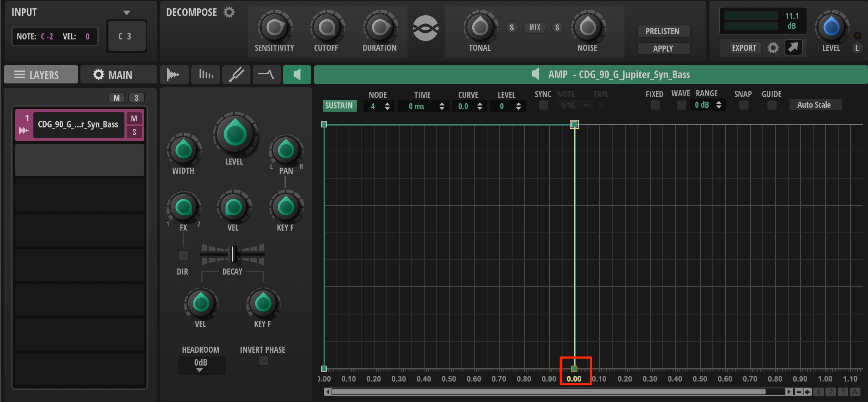Select the pitch envelope tab icon
Viewport: 868px width, 402px height.
click(236, 74)
